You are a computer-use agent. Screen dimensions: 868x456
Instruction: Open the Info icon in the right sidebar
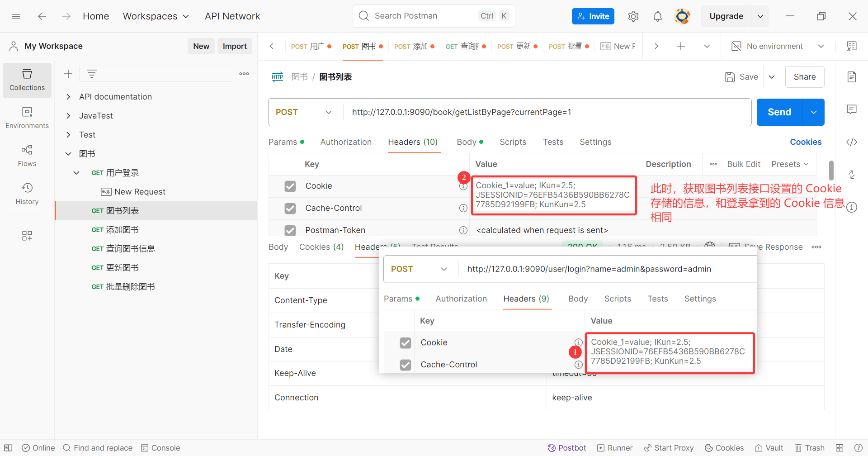click(x=852, y=207)
